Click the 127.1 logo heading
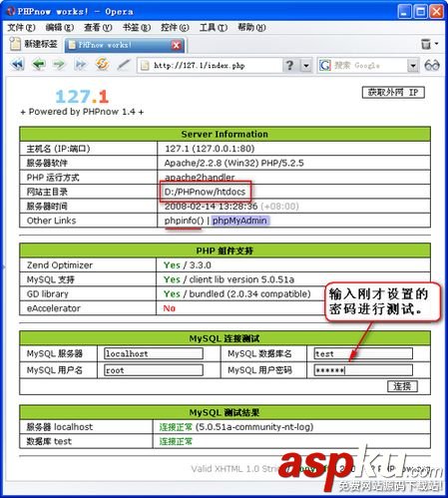 [x=82, y=97]
